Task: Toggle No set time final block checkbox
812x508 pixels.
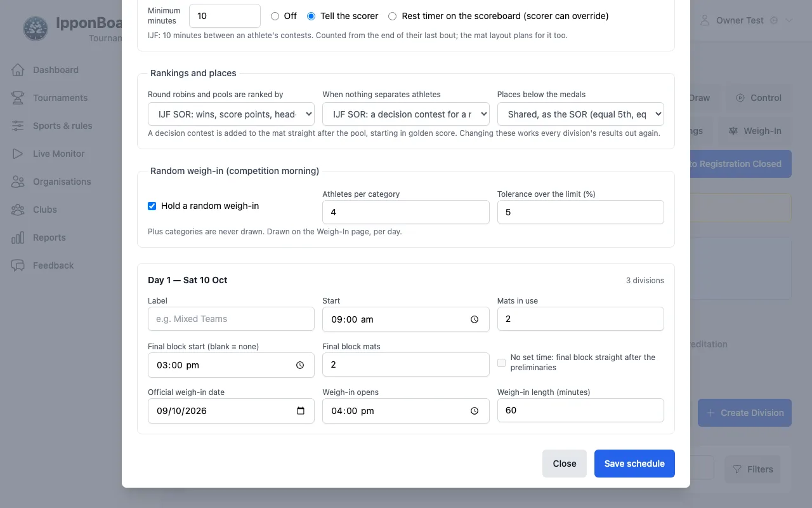Action: tap(501, 363)
